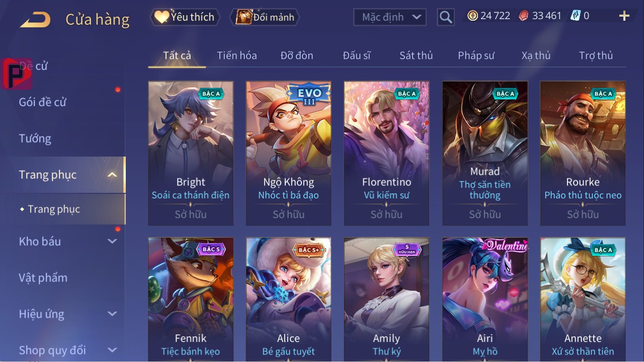This screenshot has height=362, width=644.
Task: Click the plus icon to add currency
Action: 624,16
